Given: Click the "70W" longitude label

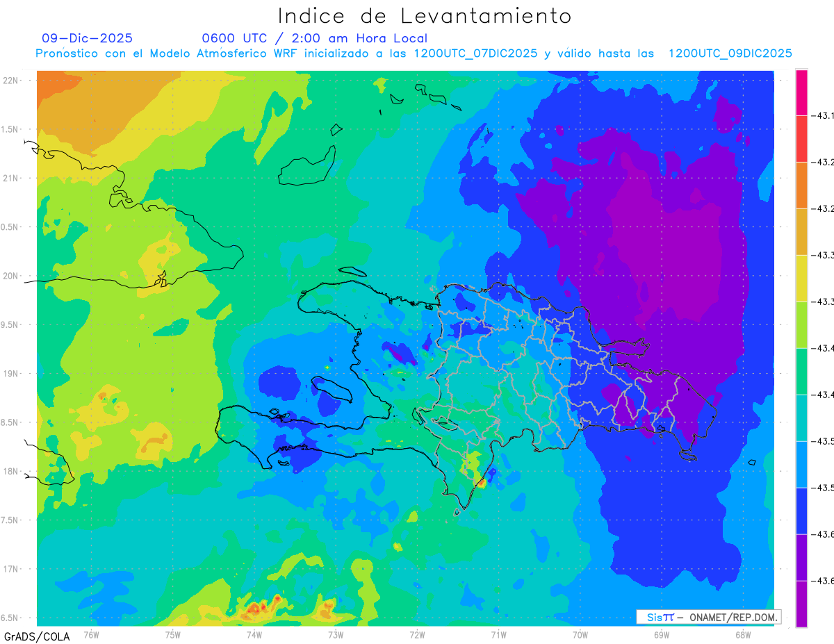Looking at the screenshot, I should [580, 634].
